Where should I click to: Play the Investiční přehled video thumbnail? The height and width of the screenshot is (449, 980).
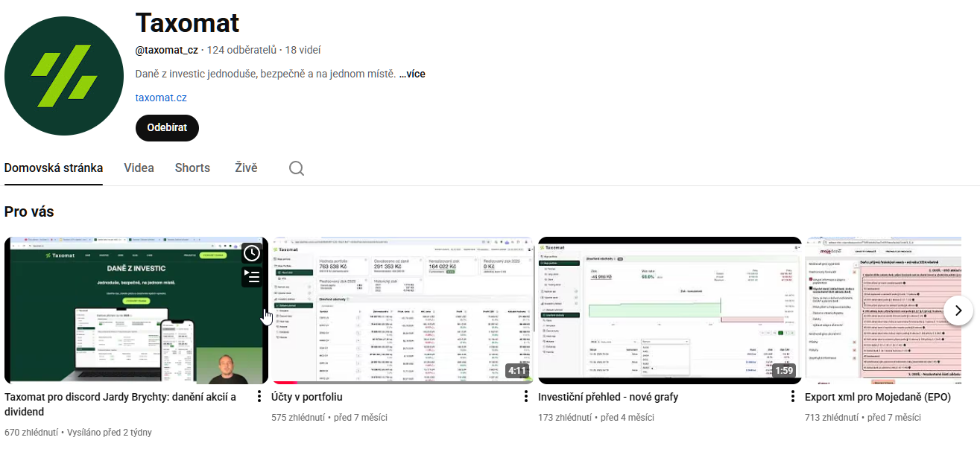pos(669,310)
